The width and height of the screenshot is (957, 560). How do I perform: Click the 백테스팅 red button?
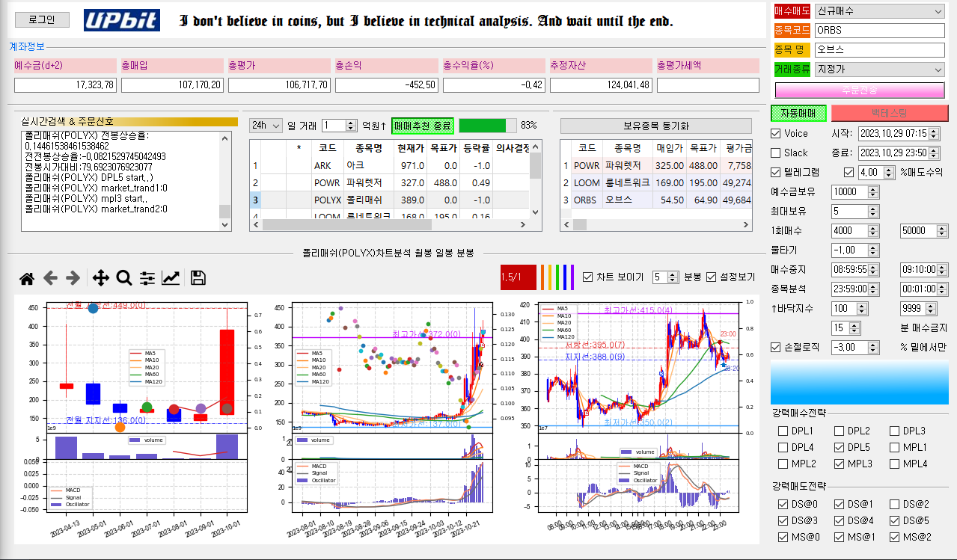(890, 113)
